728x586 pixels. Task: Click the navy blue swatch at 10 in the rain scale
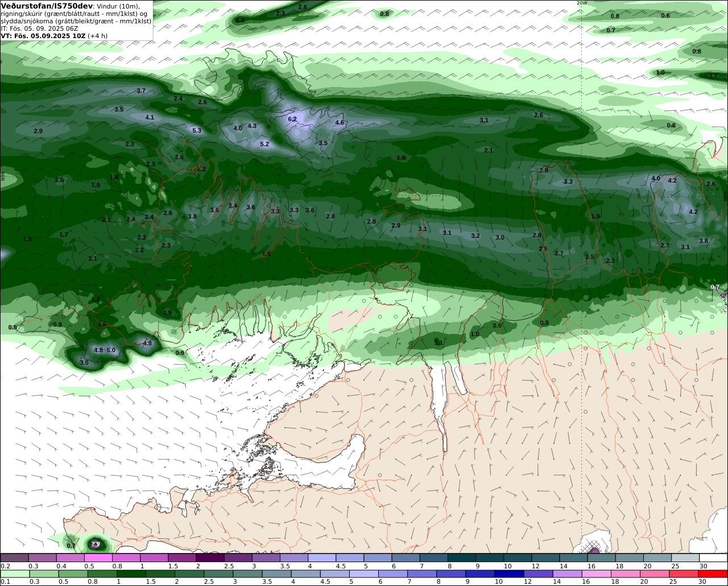[509, 573]
